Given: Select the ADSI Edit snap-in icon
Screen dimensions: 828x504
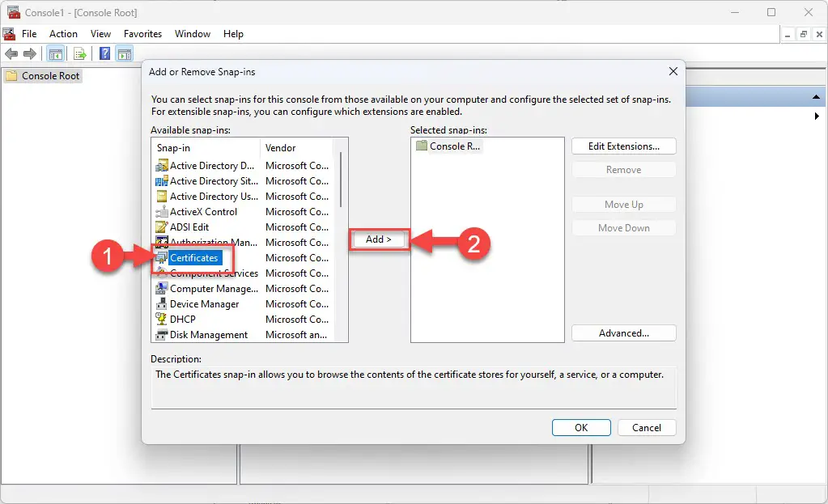Looking at the screenshot, I should tap(162, 227).
